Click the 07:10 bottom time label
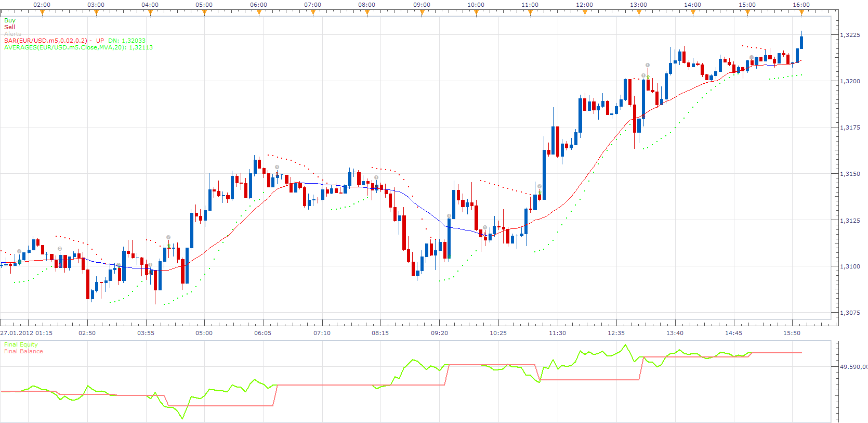868x423 pixels. coord(322,333)
